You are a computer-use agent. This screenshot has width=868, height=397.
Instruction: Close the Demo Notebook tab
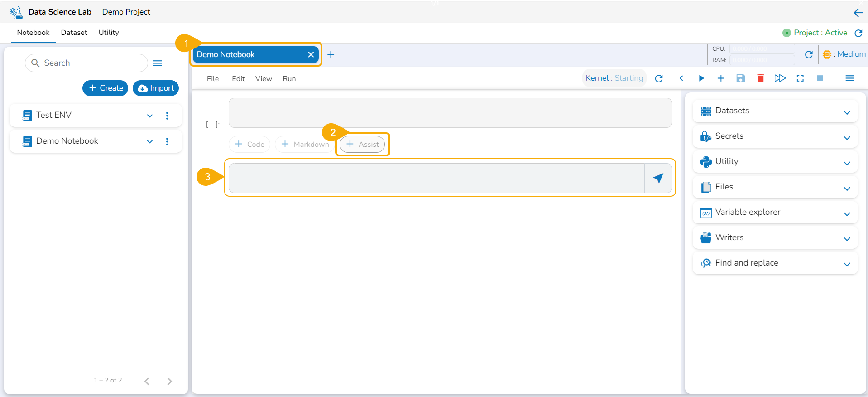311,55
